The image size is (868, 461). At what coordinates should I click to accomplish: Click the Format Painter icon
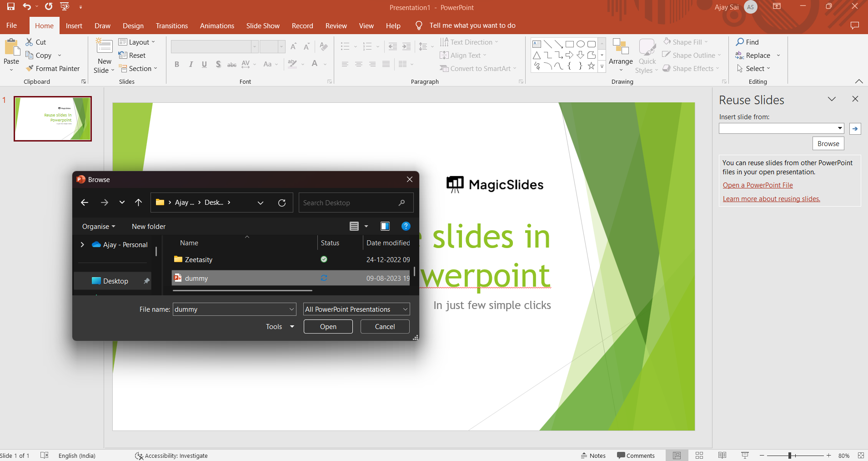30,69
